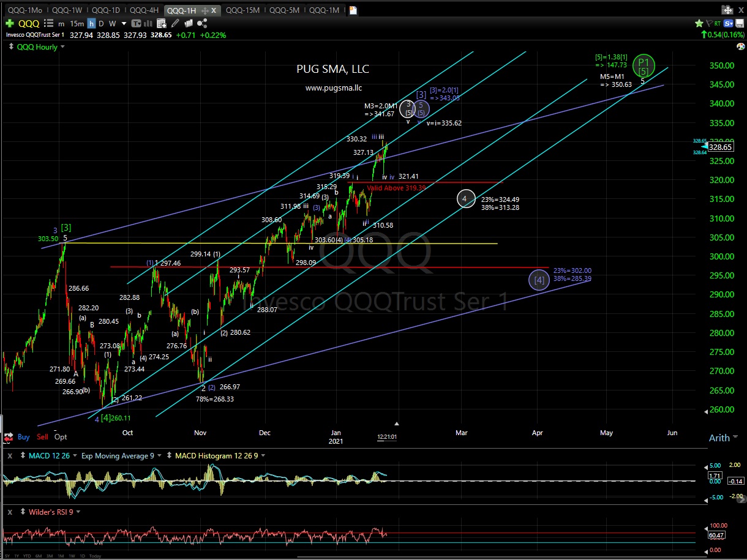Expand the timeframe dropdown arrow after W
The width and height of the screenshot is (747, 560).
tap(123, 23)
